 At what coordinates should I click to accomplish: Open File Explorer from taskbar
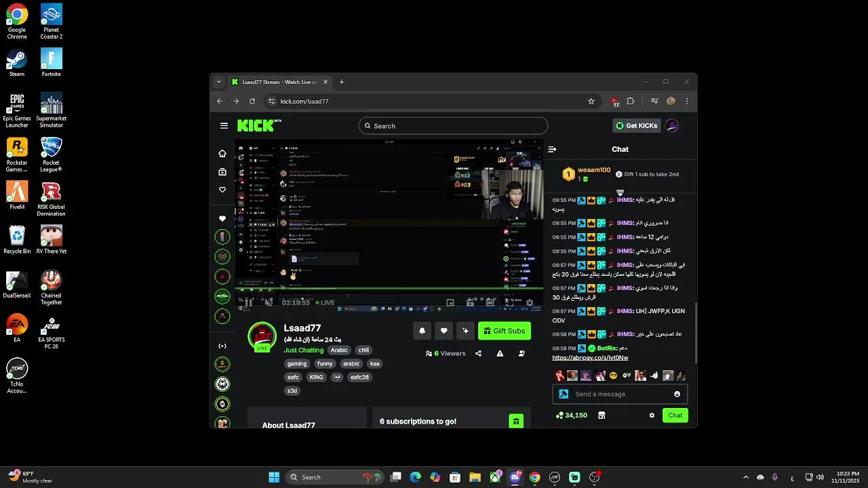pos(475,477)
